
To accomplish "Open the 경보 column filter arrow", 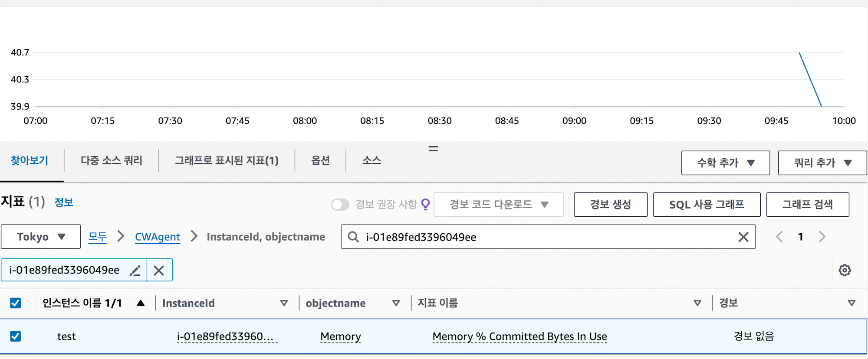I will point(852,303).
